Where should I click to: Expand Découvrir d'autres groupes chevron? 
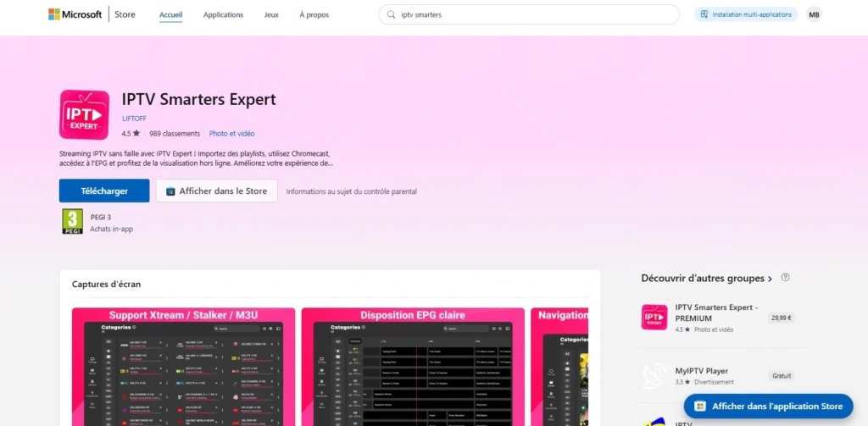(770, 279)
